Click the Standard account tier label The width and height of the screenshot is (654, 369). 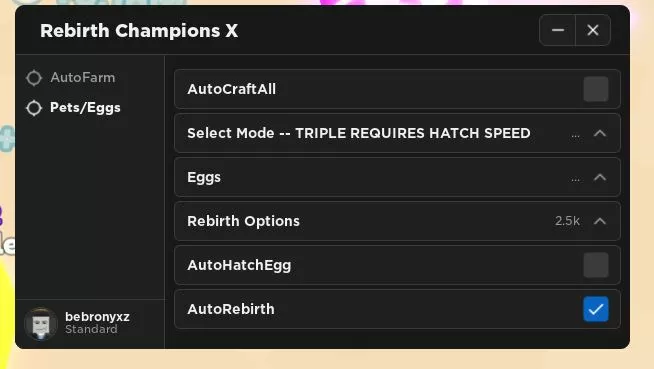pyautogui.click(x=91, y=329)
